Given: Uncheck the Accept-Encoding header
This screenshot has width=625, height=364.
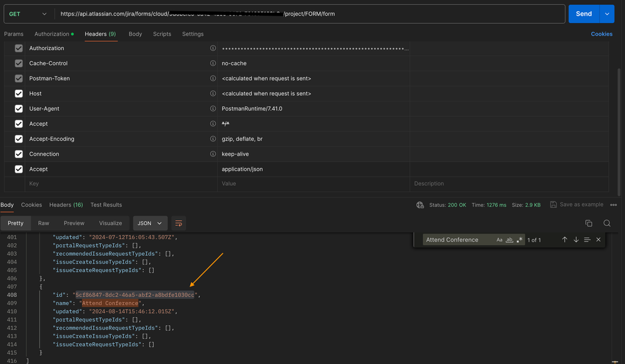Looking at the screenshot, I should (18, 138).
